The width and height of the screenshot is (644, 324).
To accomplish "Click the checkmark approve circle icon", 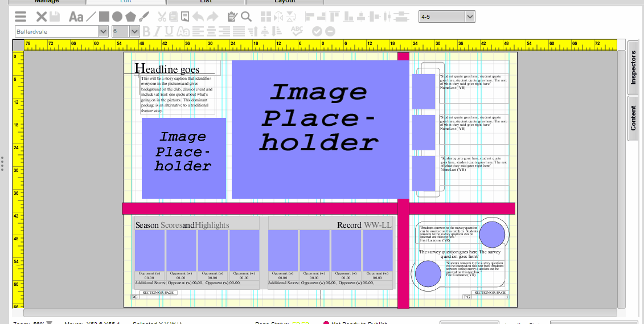I will (x=317, y=31).
